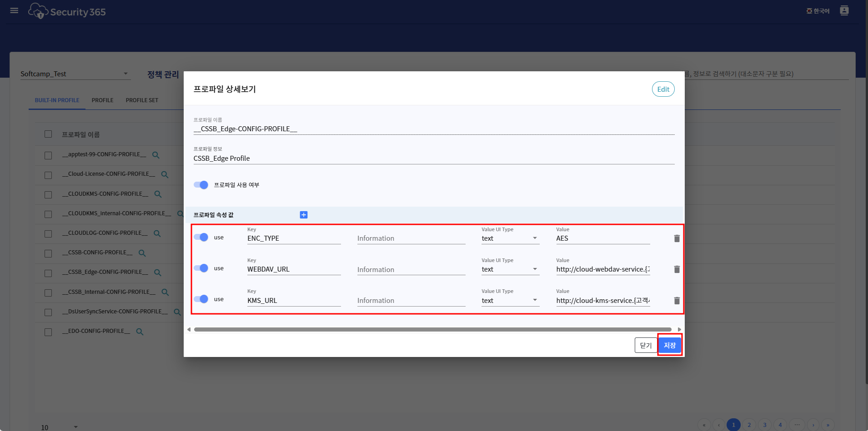Image resolution: width=868 pixels, height=431 pixels.
Task: Click the horizontal scrollbar in the dialog
Action: (432, 329)
